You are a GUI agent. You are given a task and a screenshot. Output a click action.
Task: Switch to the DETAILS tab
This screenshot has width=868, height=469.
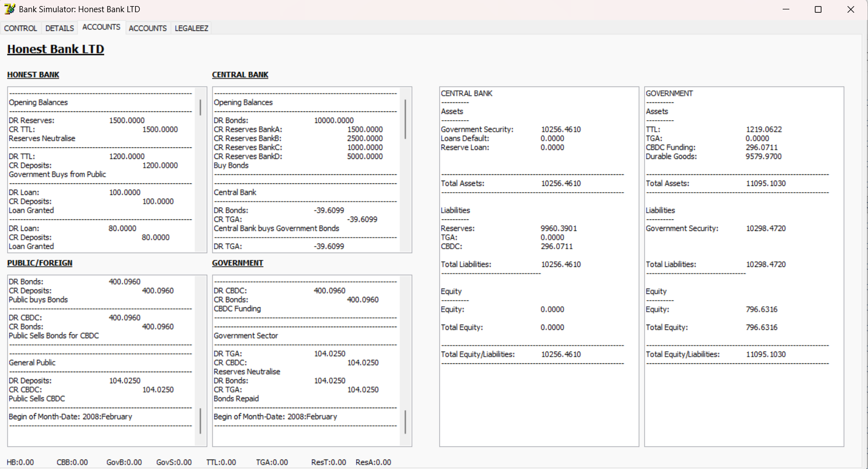point(60,28)
